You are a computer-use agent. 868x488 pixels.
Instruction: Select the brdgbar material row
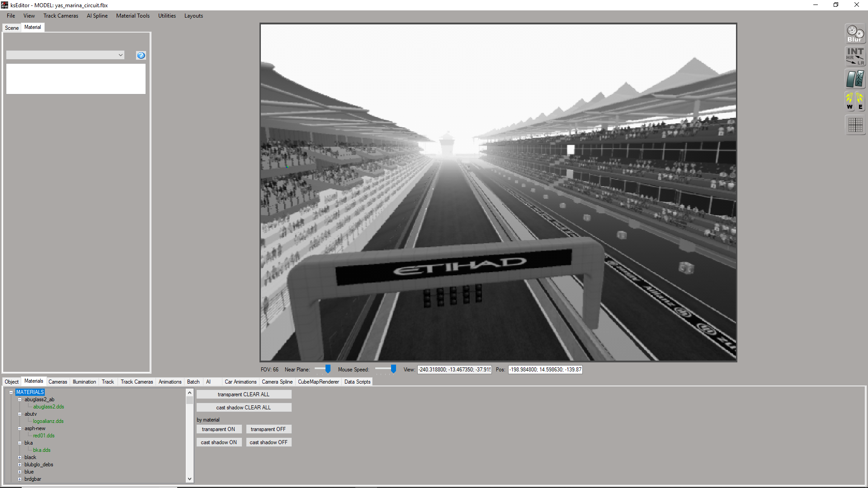pos(33,479)
